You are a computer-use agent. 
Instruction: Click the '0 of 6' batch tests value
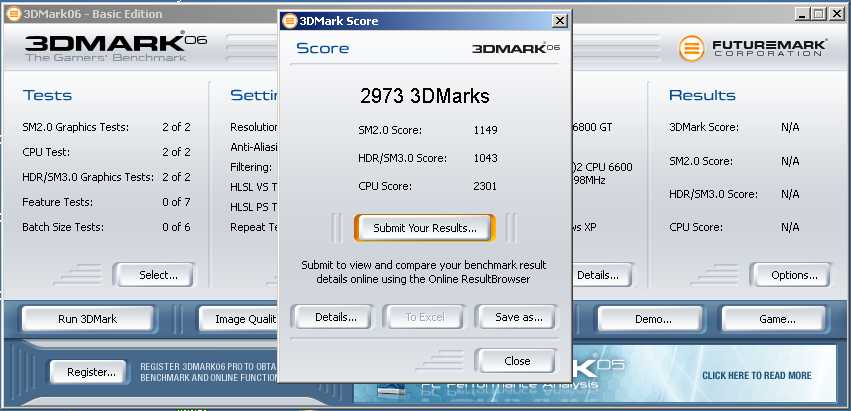pyautogui.click(x=176, y=227)
